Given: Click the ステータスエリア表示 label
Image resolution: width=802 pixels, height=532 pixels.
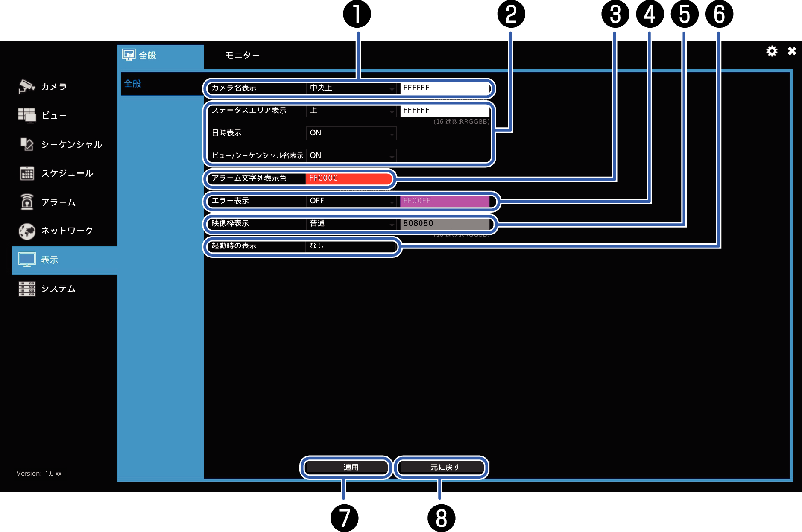Looking at the screenshot, I should coord(249,110).
